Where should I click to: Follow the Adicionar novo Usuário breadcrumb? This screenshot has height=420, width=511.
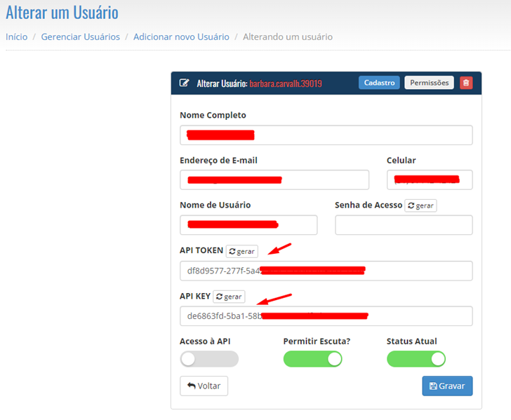[181, 36]
